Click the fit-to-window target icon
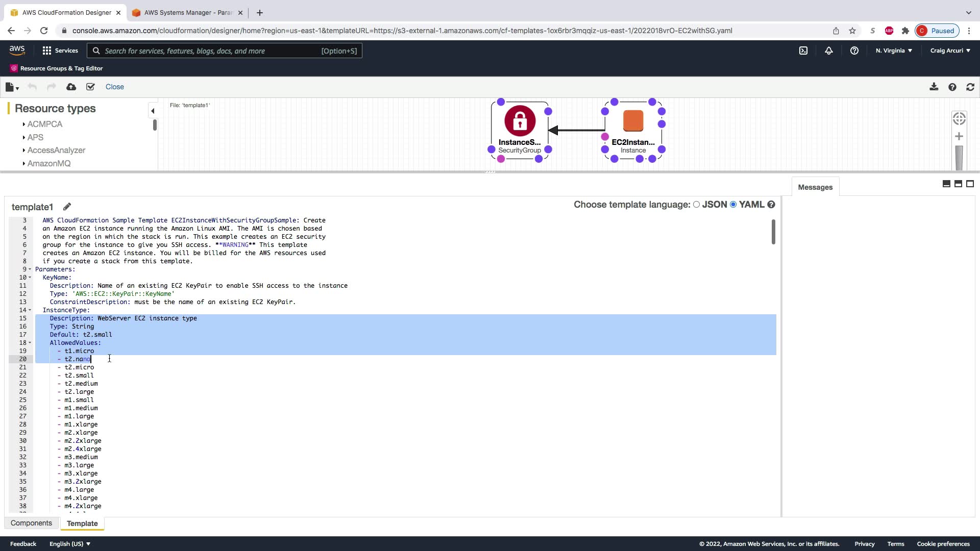 959,119
